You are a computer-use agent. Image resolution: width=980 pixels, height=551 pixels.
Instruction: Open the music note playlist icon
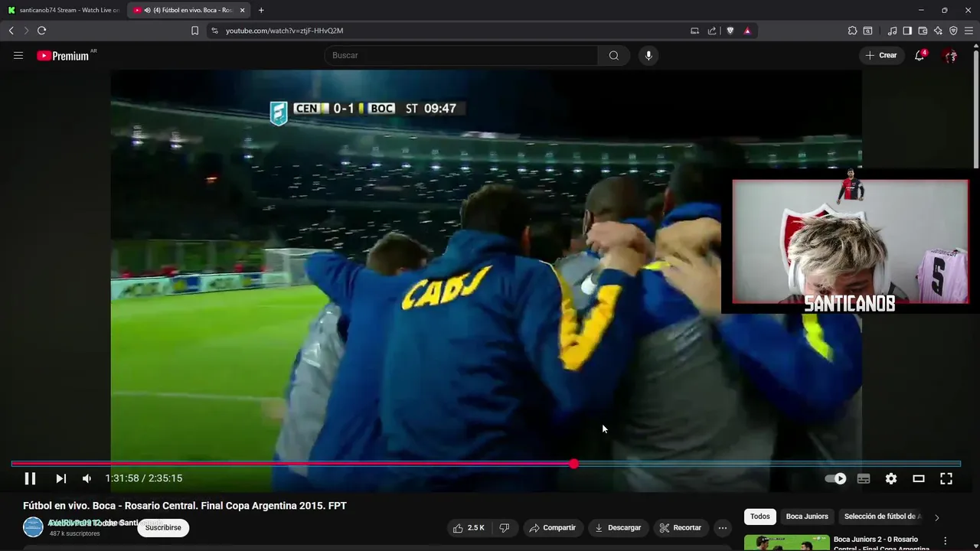892,31
